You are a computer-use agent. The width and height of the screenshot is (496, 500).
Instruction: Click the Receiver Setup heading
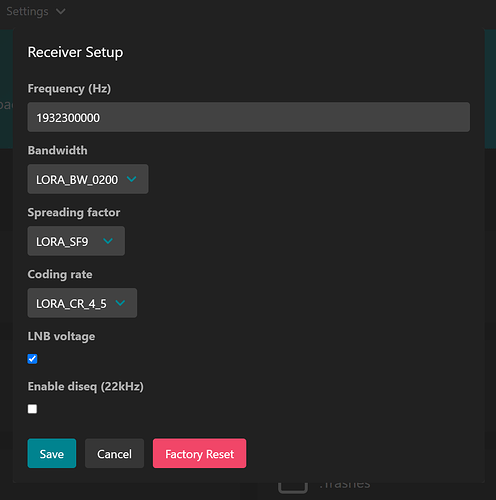[75, 52]
